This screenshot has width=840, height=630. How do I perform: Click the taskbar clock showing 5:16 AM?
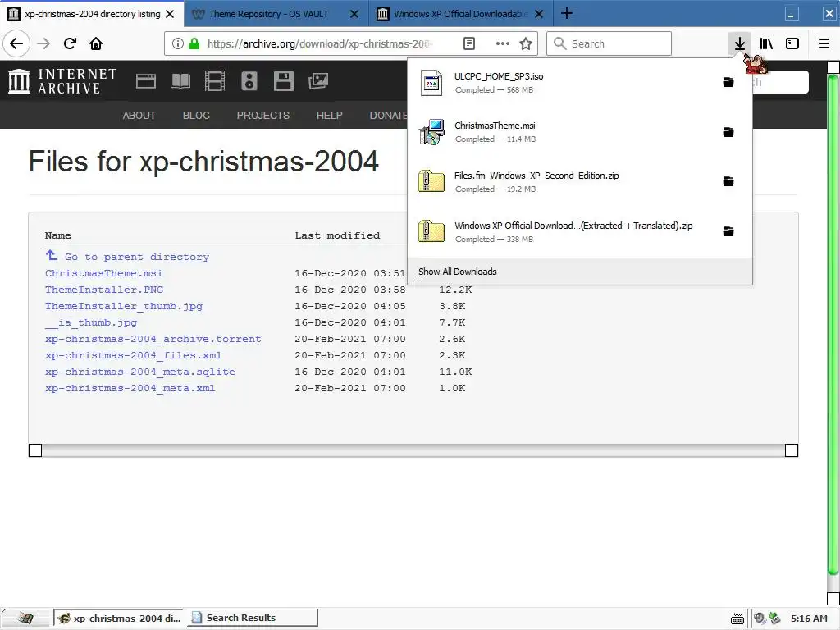[809, 619]
